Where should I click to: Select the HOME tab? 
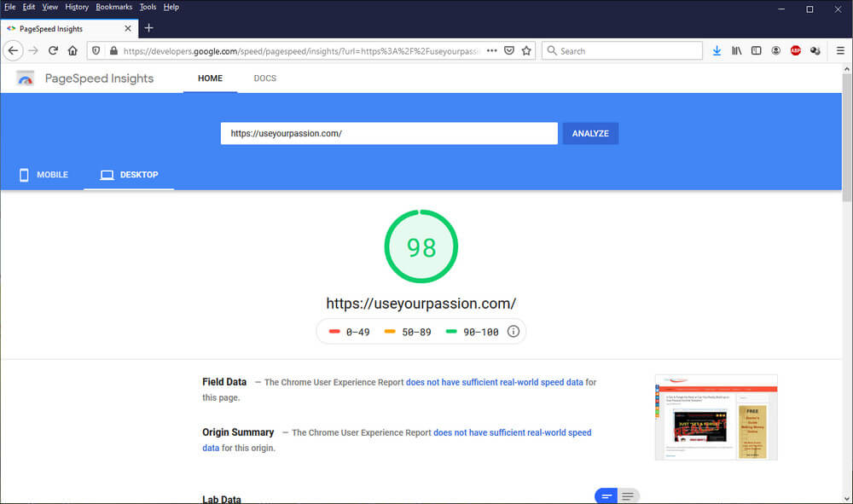210,78
